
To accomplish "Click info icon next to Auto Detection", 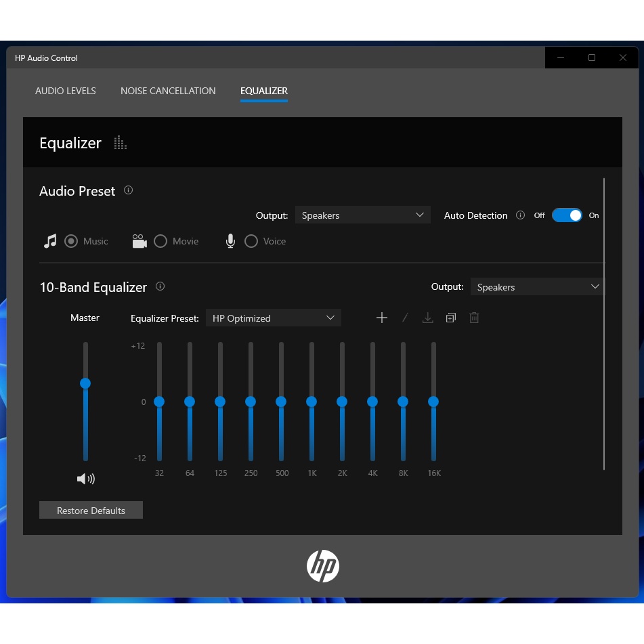I will [x=520, y=215].
